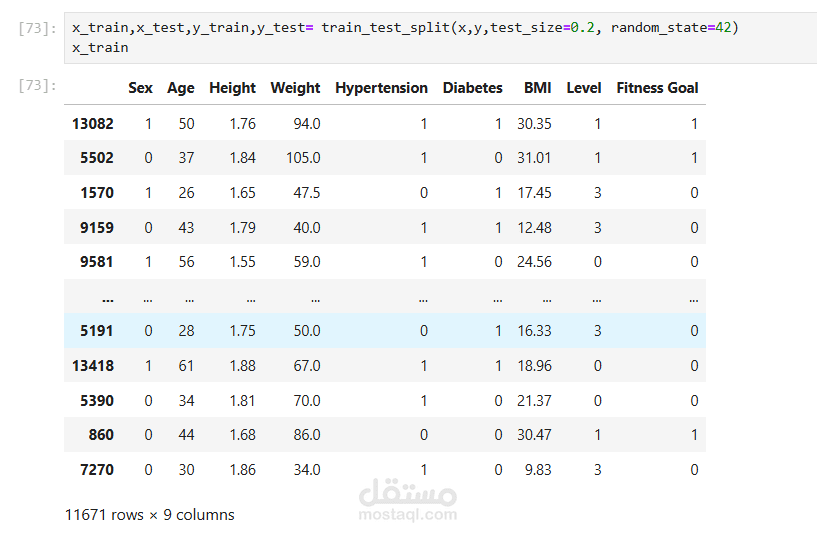Viewport: 817px width, 534px height.
Task: Select the highlighted row 5191
Action: click(x=385, y=331)
